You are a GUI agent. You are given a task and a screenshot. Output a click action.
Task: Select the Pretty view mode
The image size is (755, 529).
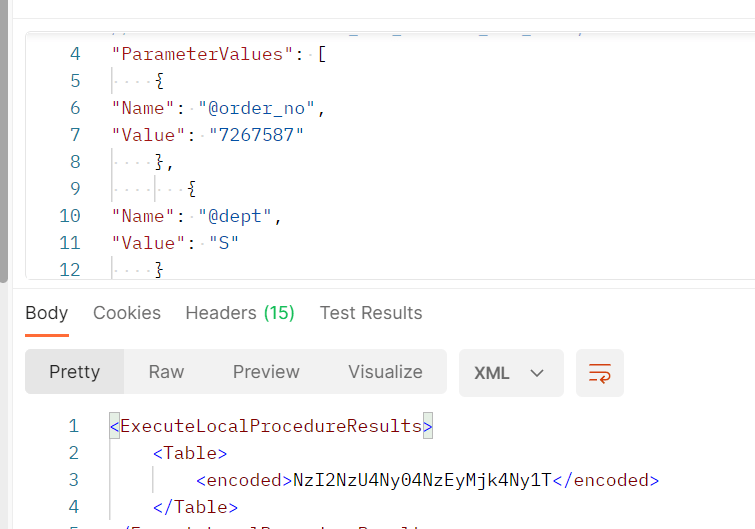(x=75, y=372)
